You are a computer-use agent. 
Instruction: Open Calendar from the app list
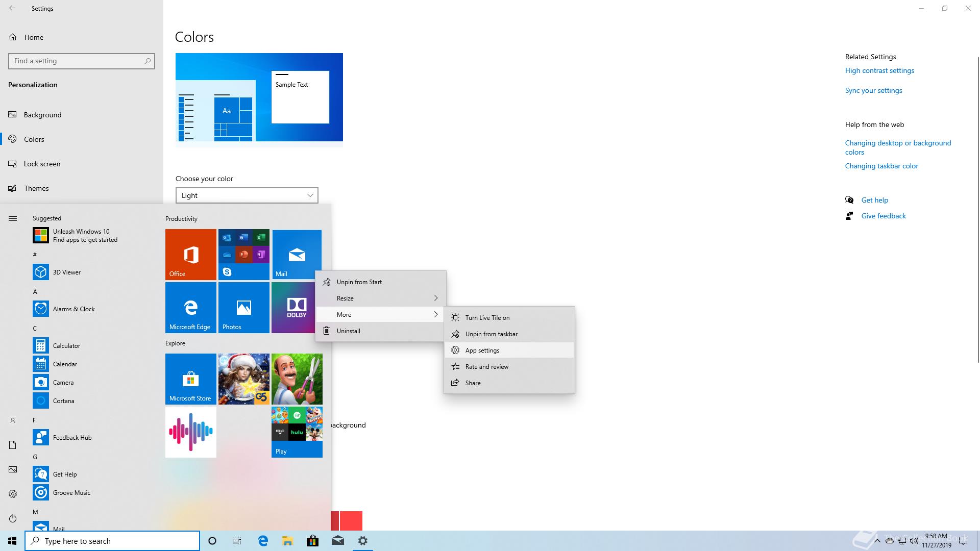coord(94,364)
